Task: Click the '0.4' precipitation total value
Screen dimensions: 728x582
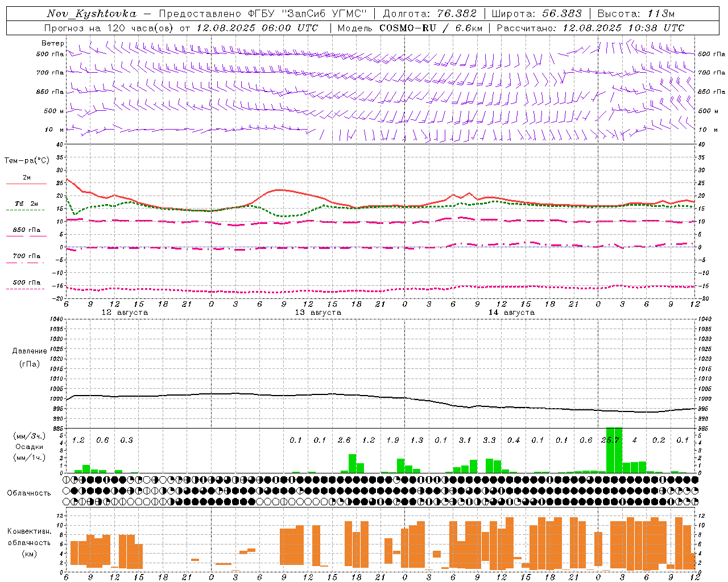Action: [x=514, y=440]
